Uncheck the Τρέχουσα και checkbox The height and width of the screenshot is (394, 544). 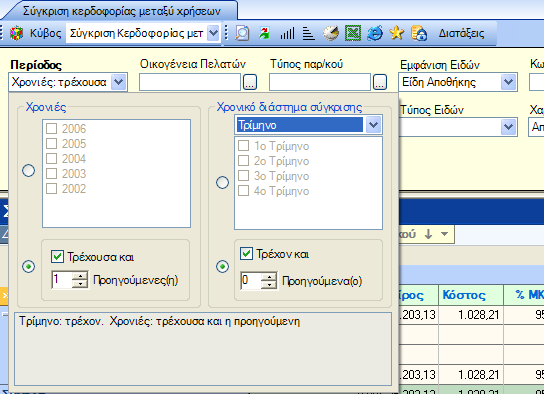57,257
